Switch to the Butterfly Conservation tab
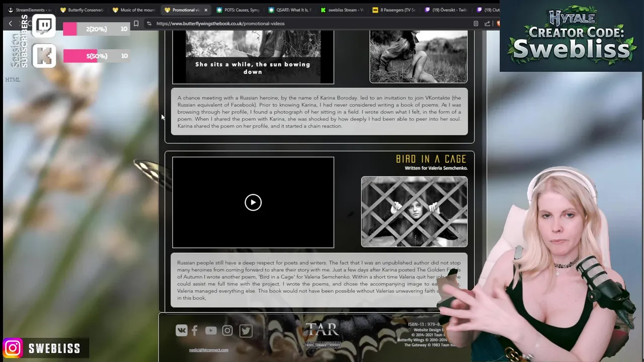644x362 pixels. point(82,10)
